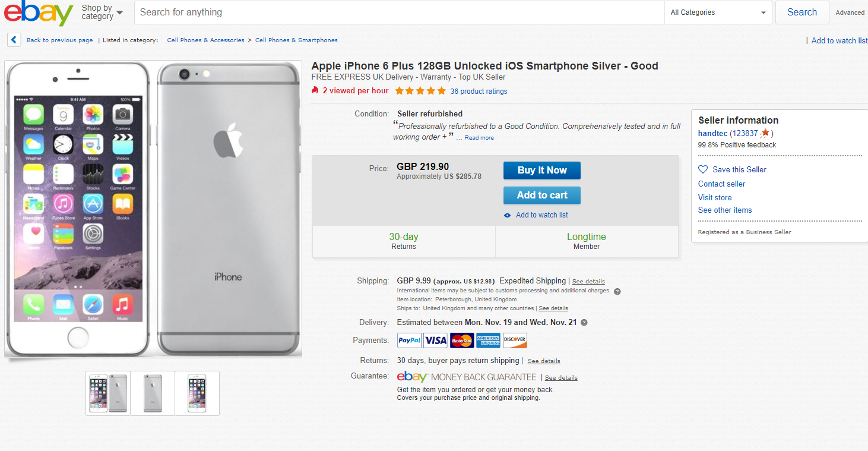868x451 pixels.
Task: Open Cell Phones & Smartphones breadcrumb
Action: [x=296, y=40]
